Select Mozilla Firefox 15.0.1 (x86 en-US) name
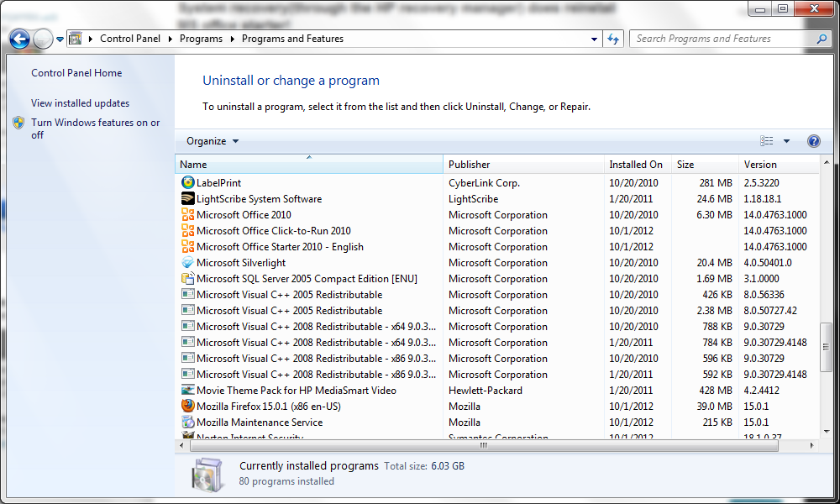Viewport: 840px width, 504px height. 269,407
